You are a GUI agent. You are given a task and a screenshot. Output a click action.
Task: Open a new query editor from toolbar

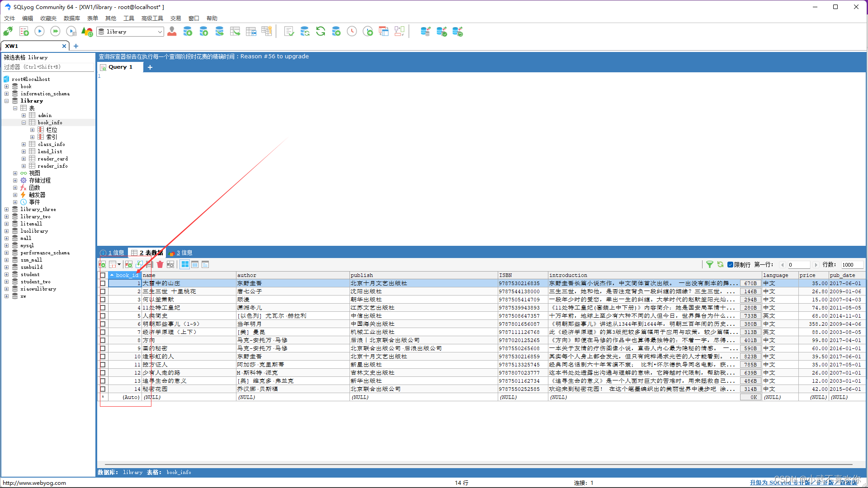[x=24, y=32]
